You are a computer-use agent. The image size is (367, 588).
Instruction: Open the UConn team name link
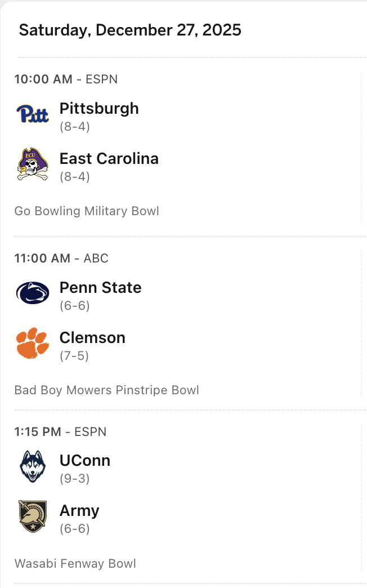point(85,460)
